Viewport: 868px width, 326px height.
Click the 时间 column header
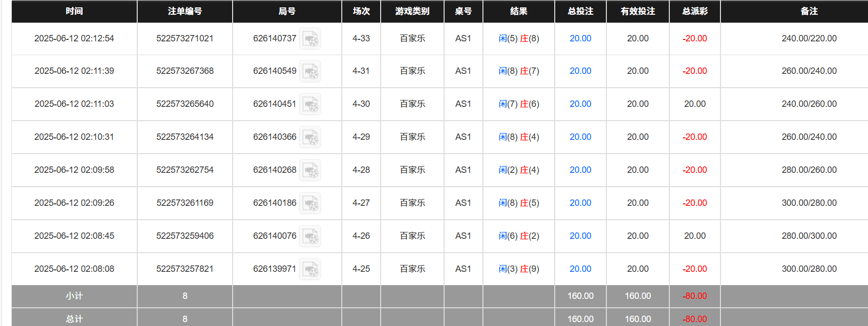point(74,11)
